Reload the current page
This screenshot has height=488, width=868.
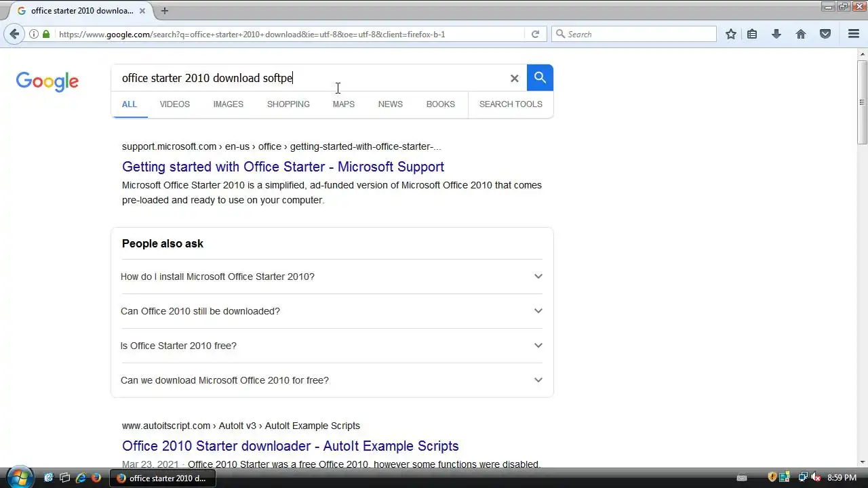pyautogui.click(x=535, y=34)
